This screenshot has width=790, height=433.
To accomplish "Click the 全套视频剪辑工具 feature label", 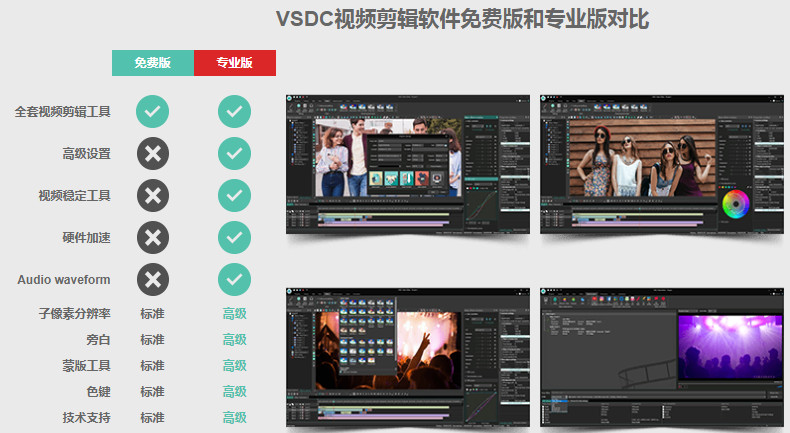I will 62,111.
